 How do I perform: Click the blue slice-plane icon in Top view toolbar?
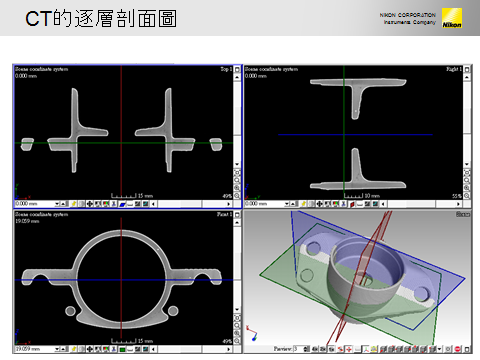pyautogui.click(x=122, y=204)
